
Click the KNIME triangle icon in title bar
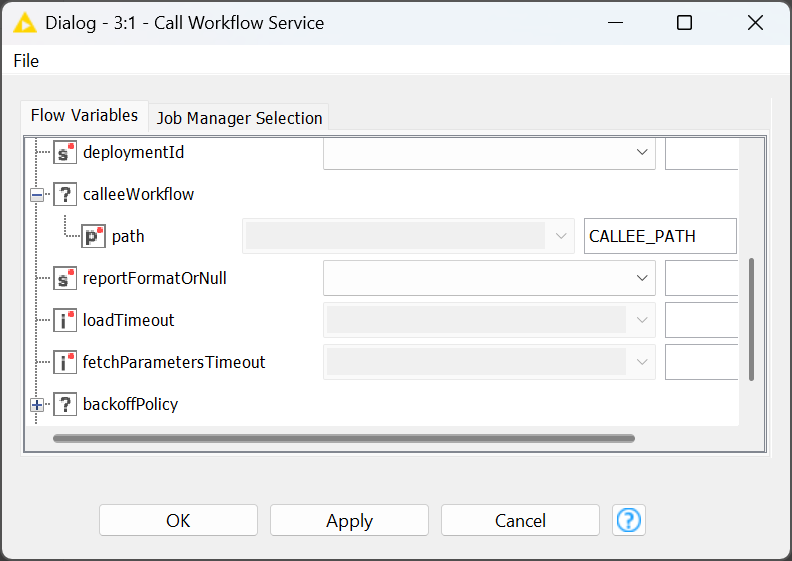tap(25, 23)
